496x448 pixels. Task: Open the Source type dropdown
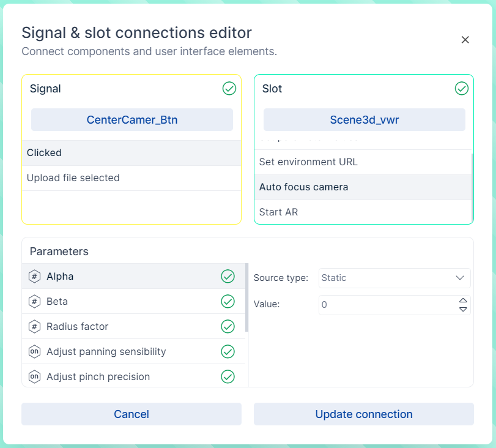(394, 278)
